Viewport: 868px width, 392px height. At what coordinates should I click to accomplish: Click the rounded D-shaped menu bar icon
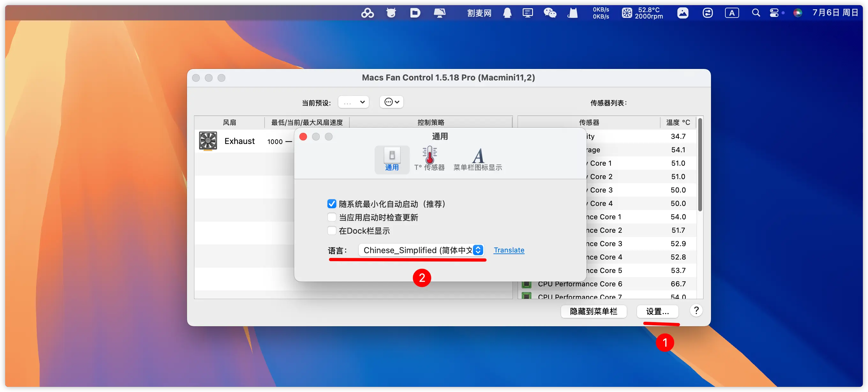pyautogui.click(x=415, y=13)
